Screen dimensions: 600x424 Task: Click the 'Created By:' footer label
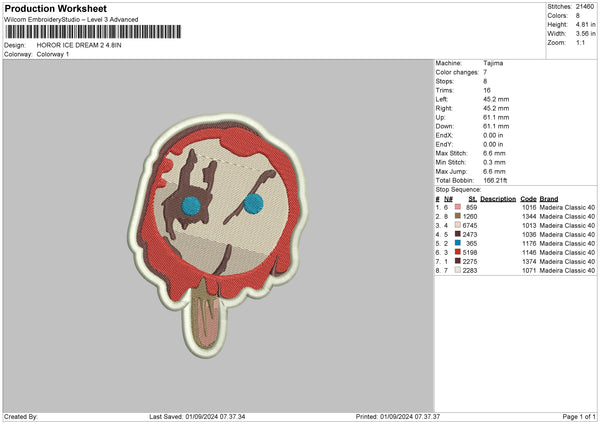(x=21, y=416)
